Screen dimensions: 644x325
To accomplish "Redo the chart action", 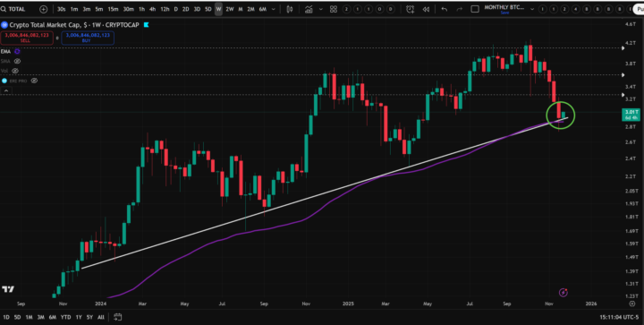I will (x=460, y=9).
